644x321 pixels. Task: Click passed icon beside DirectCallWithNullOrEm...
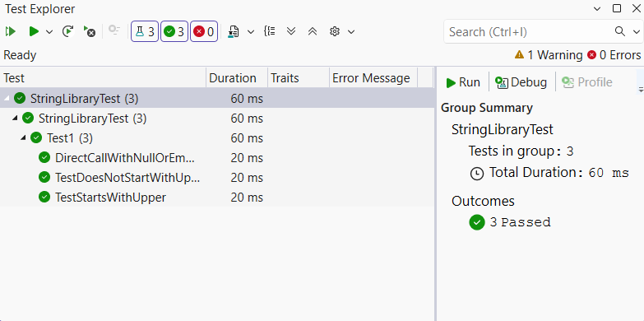44,157
